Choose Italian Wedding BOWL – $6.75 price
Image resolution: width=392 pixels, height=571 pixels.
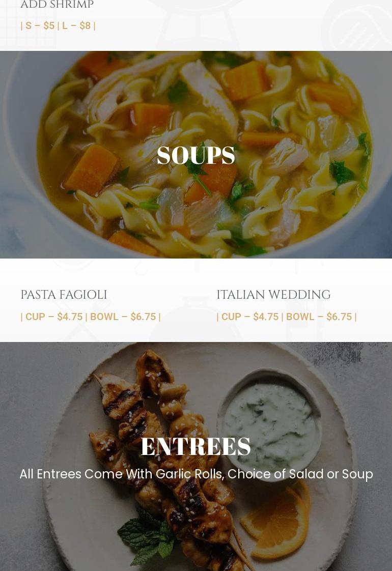(x=319, y=317)
